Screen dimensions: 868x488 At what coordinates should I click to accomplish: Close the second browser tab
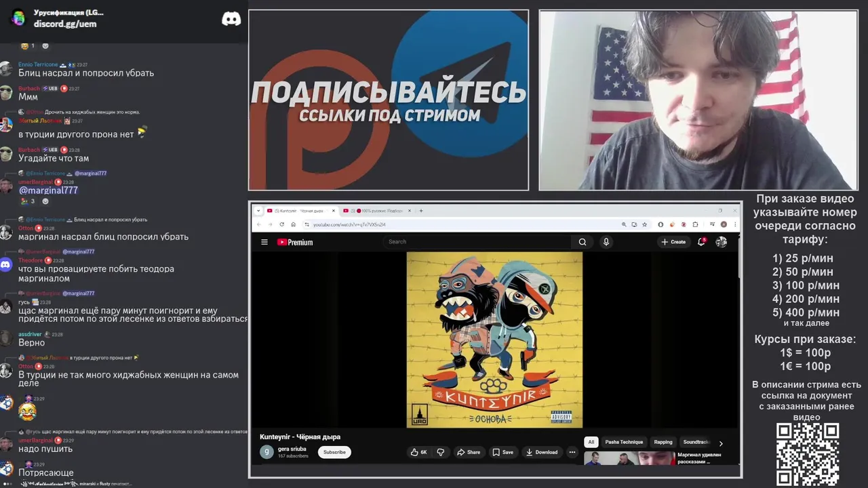(x=410, y=211)
